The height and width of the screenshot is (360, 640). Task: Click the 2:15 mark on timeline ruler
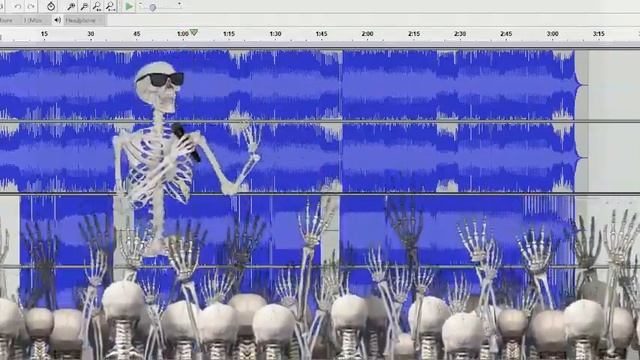[414, 34]
